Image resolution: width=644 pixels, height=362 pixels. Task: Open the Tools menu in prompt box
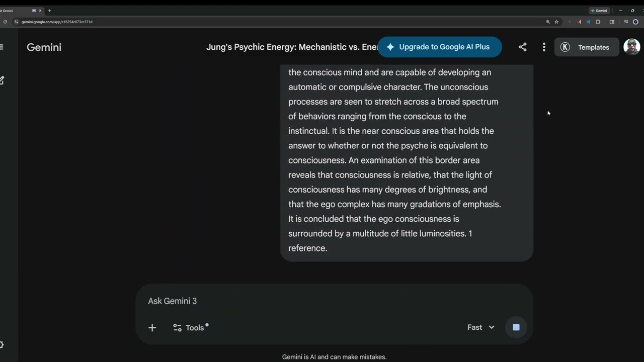(x=190, y=327)
